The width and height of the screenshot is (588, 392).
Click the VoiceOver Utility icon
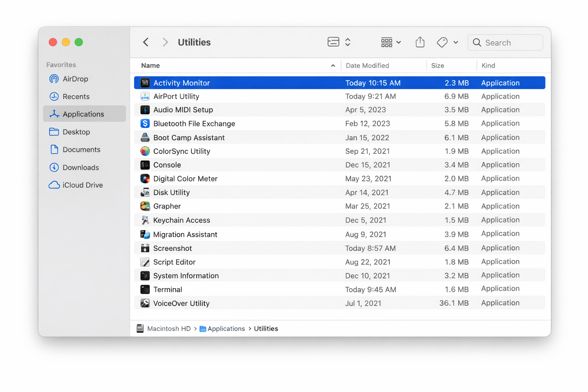145,303
